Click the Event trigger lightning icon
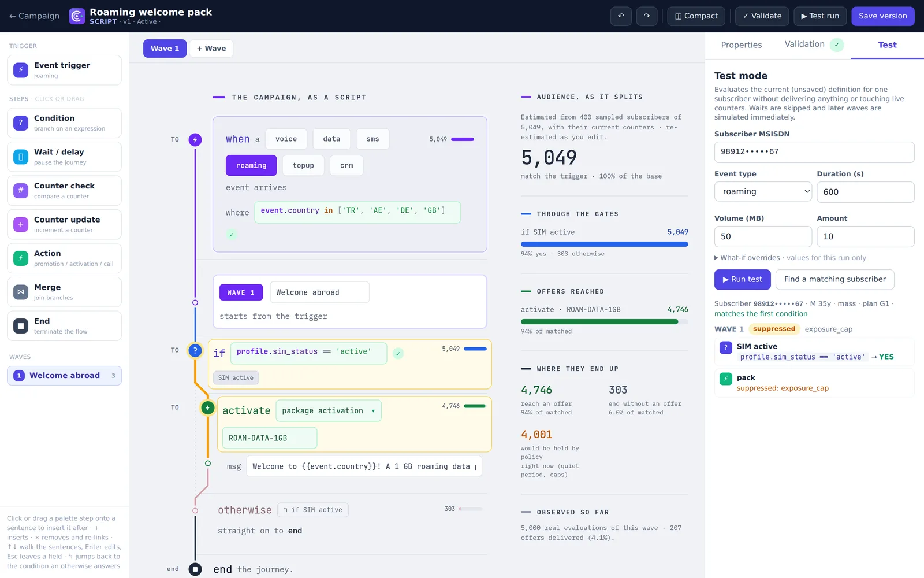Screen dimensions: 924x578 21,70
